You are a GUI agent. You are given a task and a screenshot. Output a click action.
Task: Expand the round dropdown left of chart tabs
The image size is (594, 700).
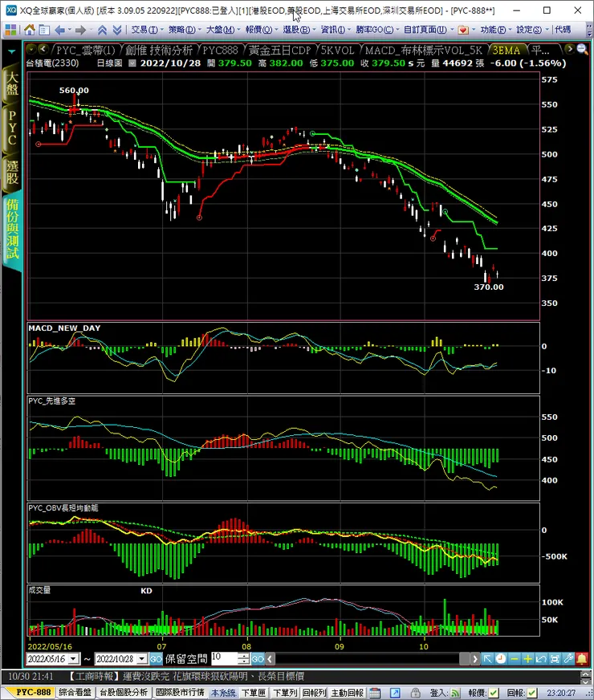[x=31, y=49]
